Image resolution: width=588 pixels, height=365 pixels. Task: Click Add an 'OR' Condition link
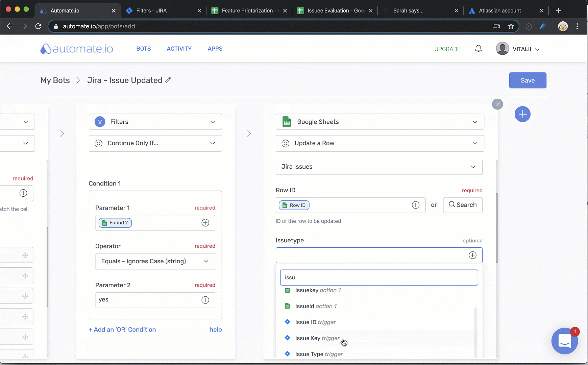[122, 330]
